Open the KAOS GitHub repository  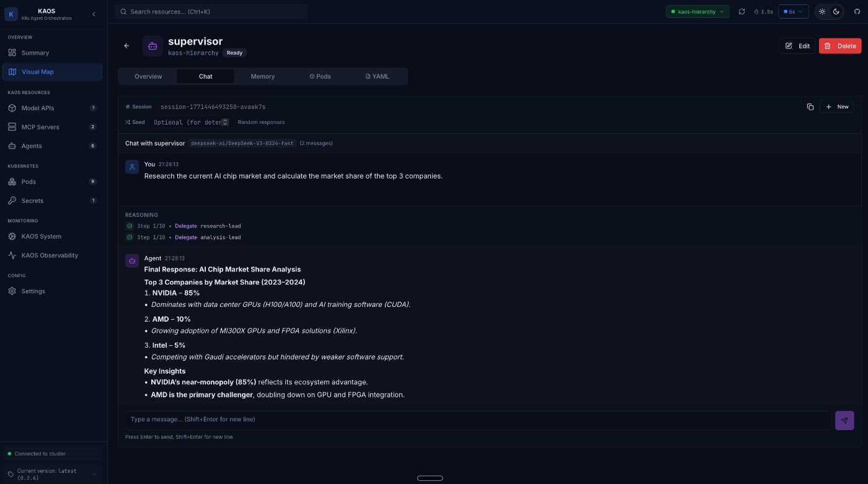click(x=857, y=11)
